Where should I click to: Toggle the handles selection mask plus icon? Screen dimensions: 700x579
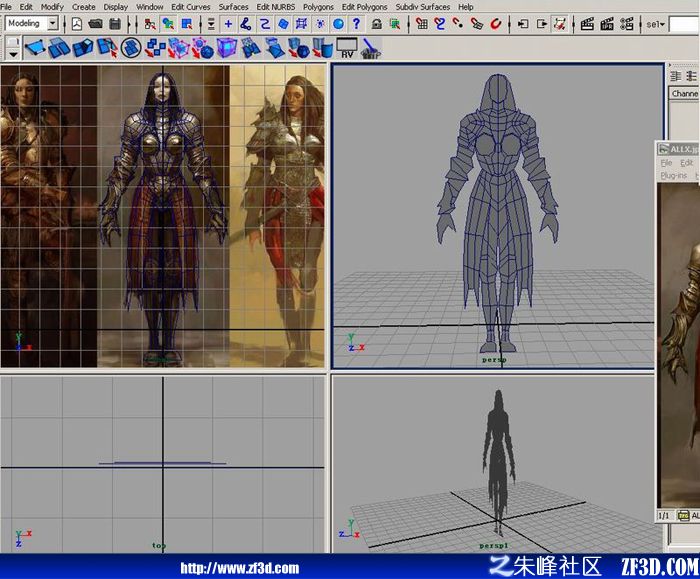pos(228,24)
